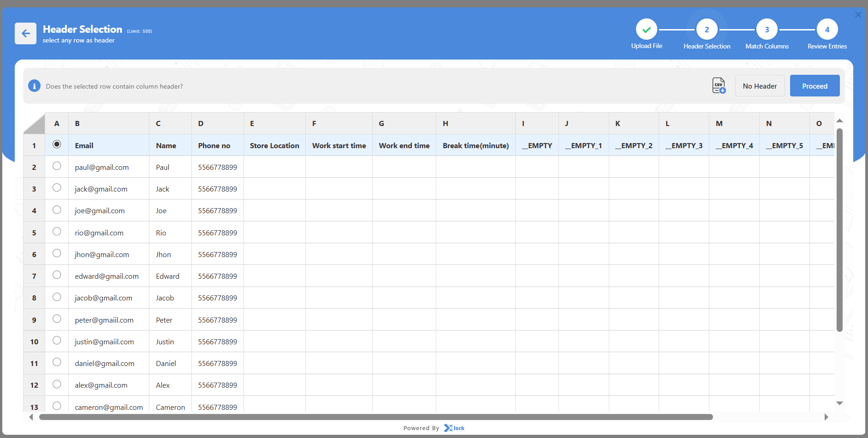Go to step 4 Review Entries
Image resolution: width=868 pixels, height=438 pixels.
[x=827, y=30]
